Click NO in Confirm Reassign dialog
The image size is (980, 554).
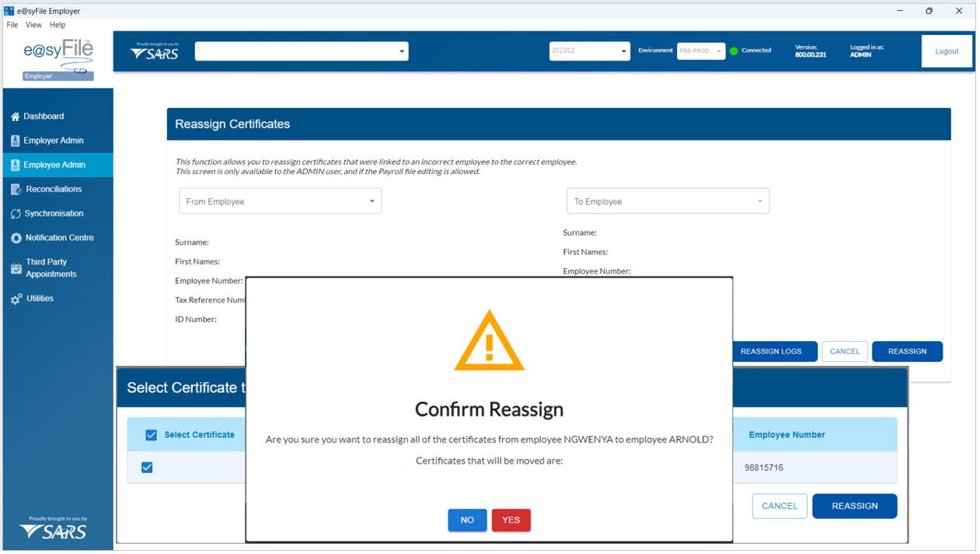pos(467,520)
